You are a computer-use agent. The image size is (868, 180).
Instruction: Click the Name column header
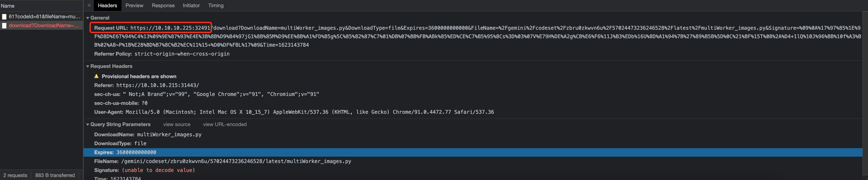pyautogui.click(x=41, y=6)
